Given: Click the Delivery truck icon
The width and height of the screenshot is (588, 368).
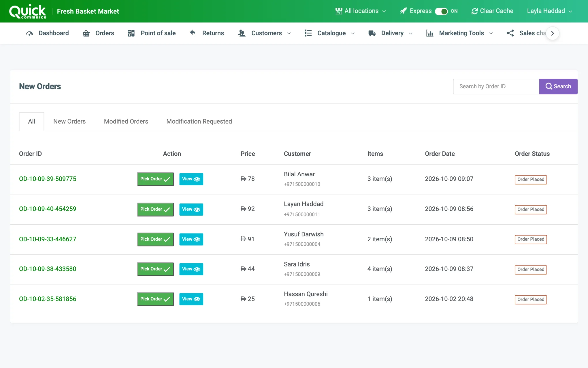Looking at the screenshot, I should coord(372,33).
